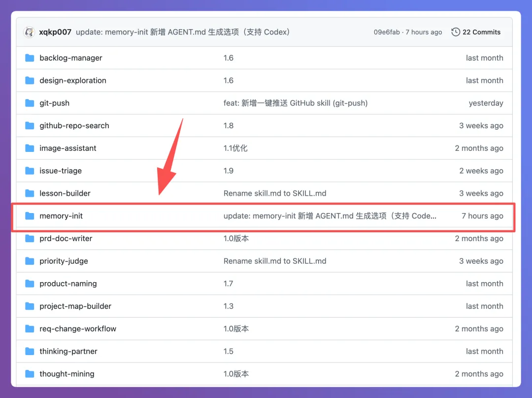Click the thought-mining folder icon

point(30,374)
